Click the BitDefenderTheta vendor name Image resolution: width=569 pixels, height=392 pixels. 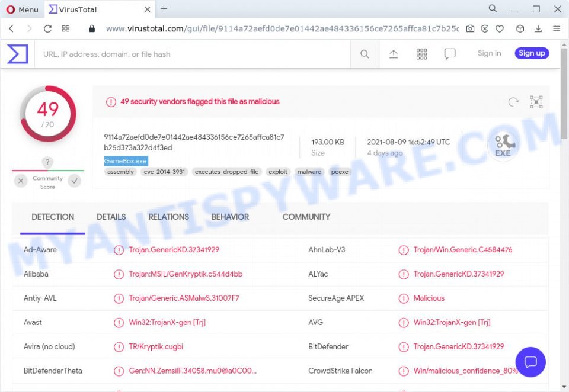[53, 371]
